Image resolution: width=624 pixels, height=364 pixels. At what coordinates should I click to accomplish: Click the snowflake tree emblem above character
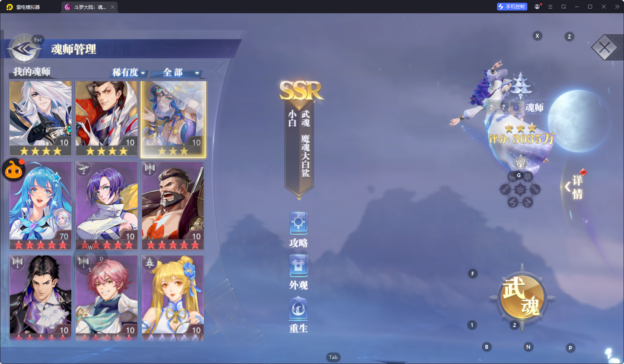click(521, 86)
